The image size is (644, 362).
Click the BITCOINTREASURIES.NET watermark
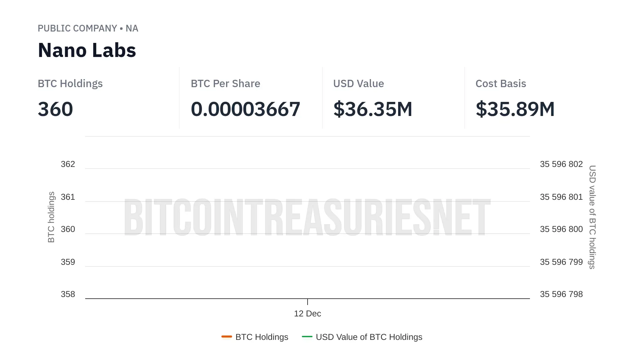[307, 217]
